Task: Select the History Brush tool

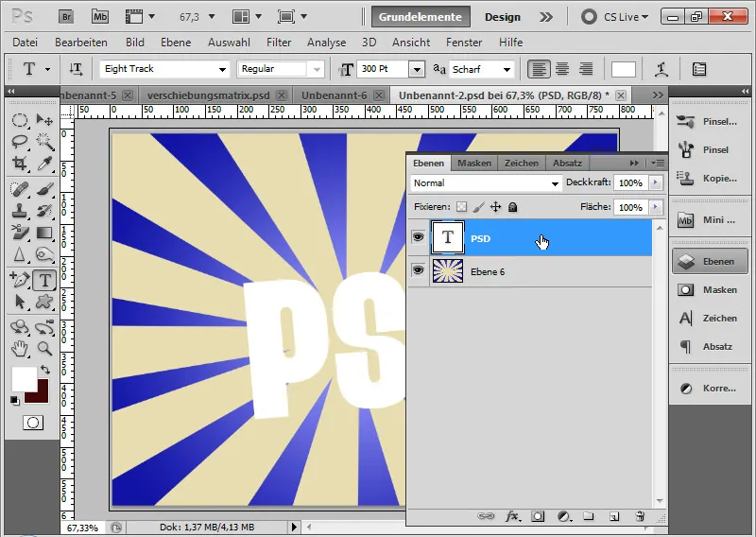Action: click(x=44, y=211)
